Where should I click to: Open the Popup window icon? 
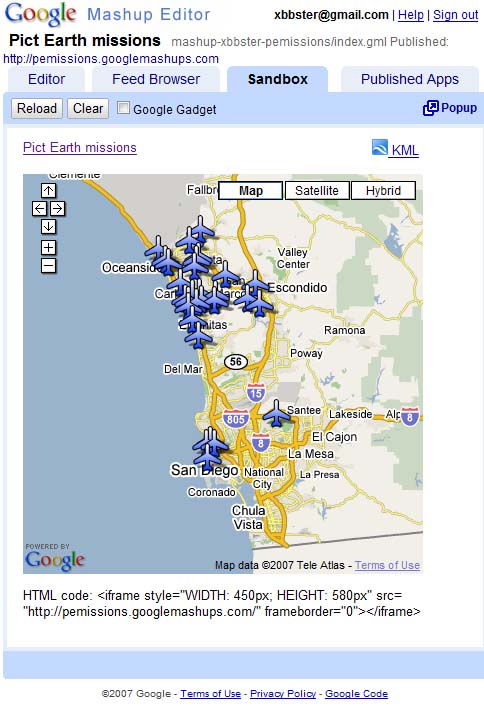click(430, 108)
